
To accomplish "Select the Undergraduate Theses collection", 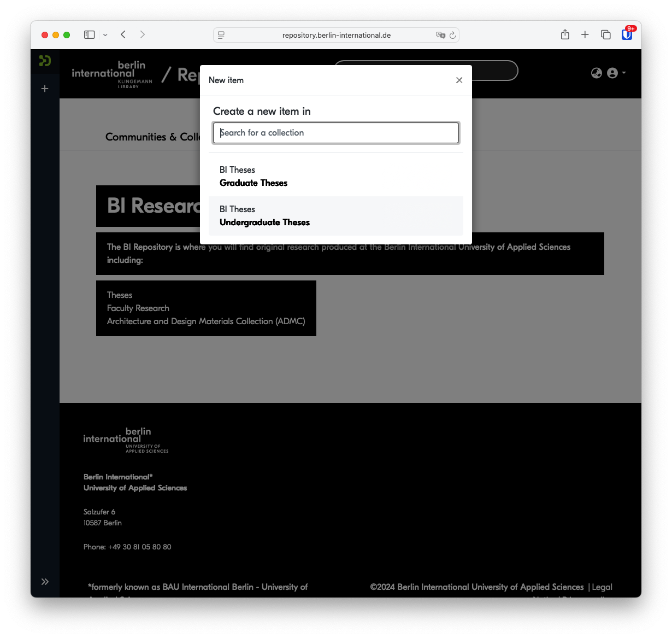I will pyautogui.click(x=336, y=216).
